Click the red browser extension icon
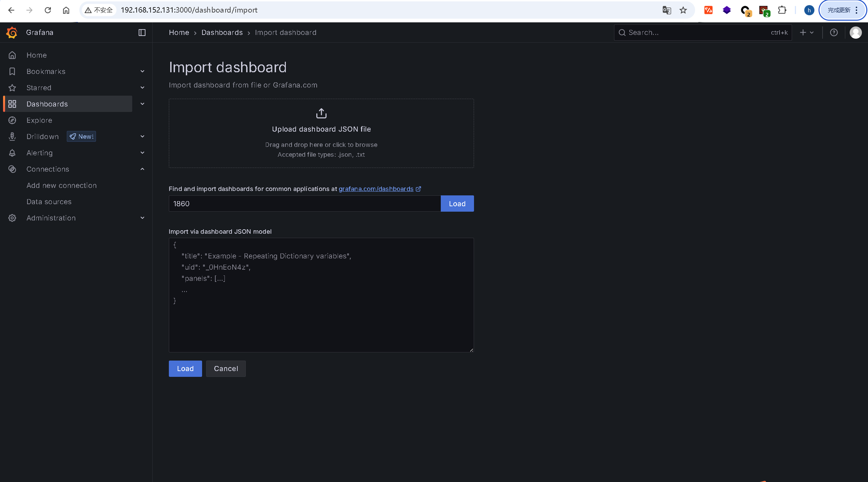 tap(708, 10)
